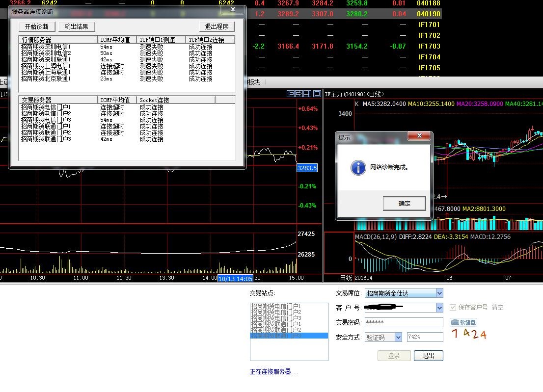Expand the 交易席位 dropdown
The width and height of the screenshot is (543, 392).
(x=439, y=293)
